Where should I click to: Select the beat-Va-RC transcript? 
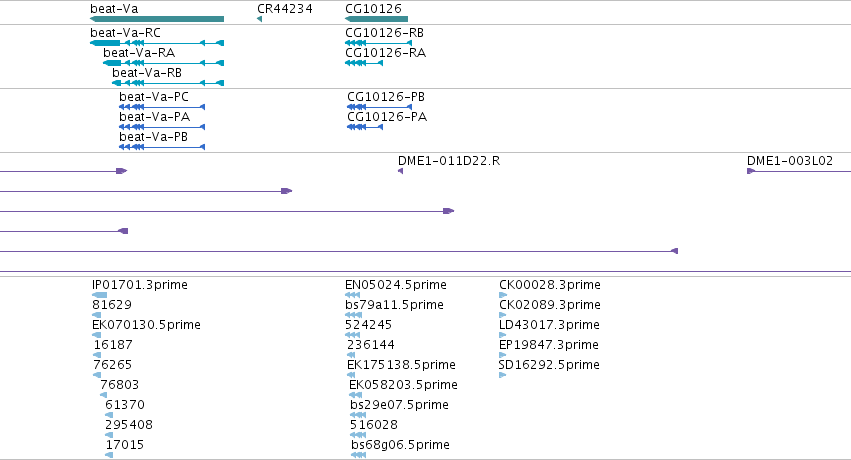[x=157, y=43]
